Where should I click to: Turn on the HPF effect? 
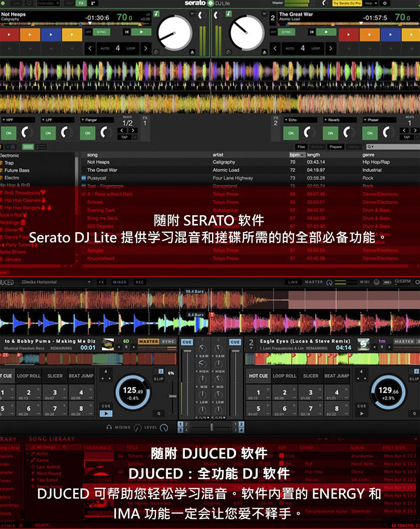[8, 133]
